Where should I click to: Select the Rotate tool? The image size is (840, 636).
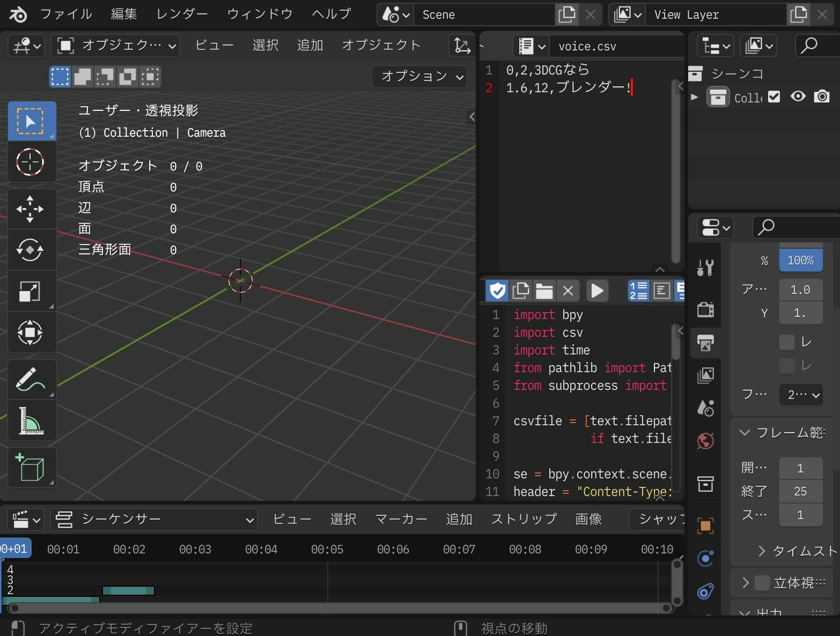tap(32, 250)
